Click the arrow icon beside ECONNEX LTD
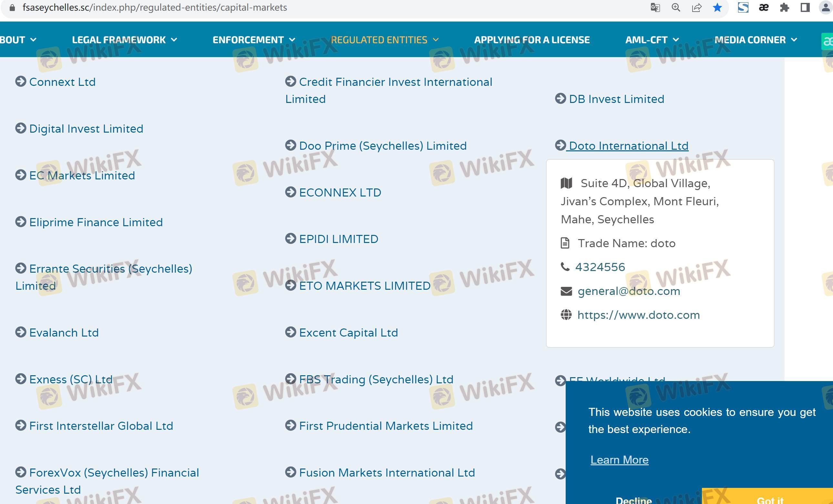The width and height of the screenshot is (833, 504). tap(290, 192)
